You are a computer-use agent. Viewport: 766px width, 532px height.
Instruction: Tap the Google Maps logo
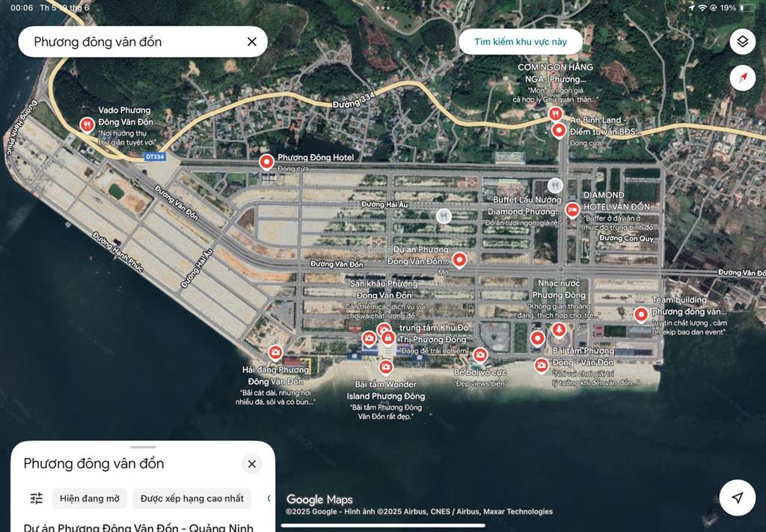(x=319, y=499)
